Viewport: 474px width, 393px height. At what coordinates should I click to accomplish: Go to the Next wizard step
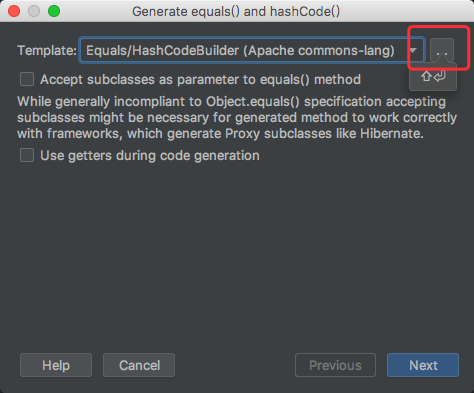(423, 365)
